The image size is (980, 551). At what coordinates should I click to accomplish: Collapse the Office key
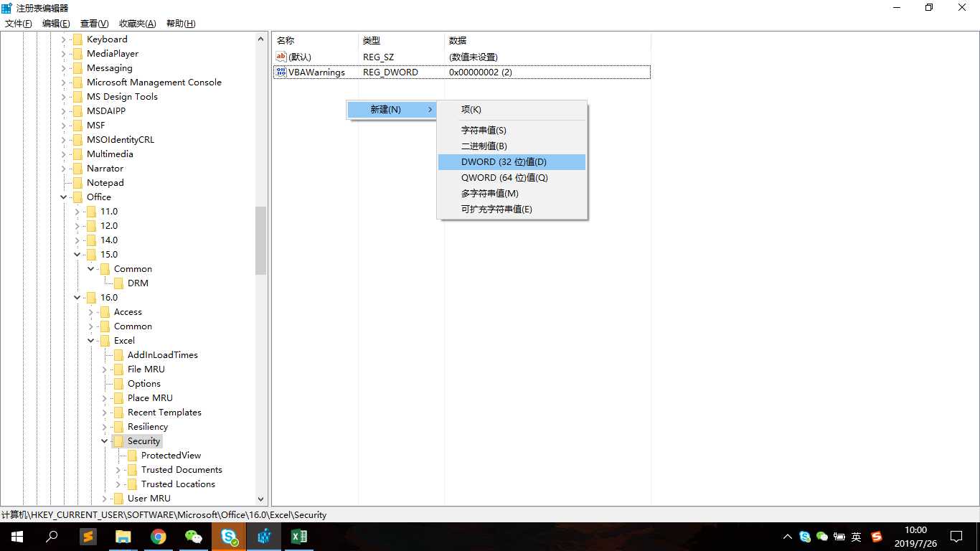coord(64,197)
